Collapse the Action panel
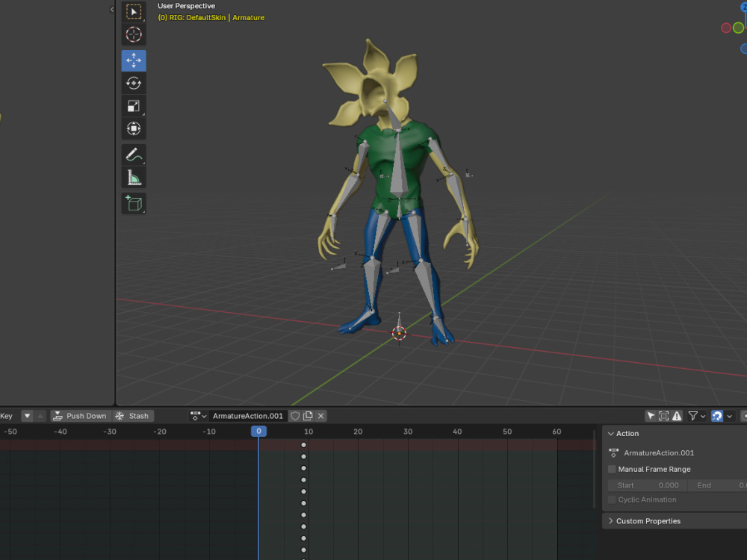This screenshot has width=747, height=560. click(x=611, y=433)
